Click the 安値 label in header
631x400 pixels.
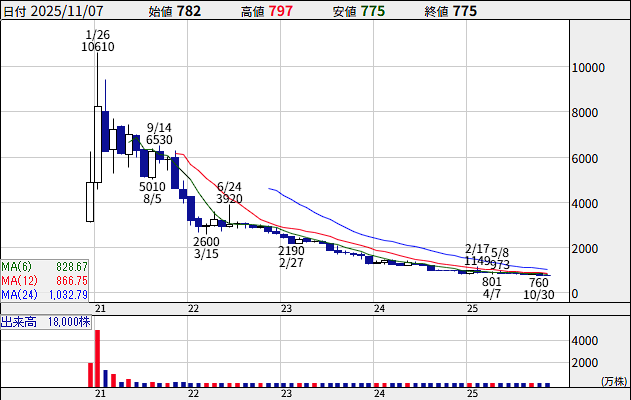click(x=345, y=12)
